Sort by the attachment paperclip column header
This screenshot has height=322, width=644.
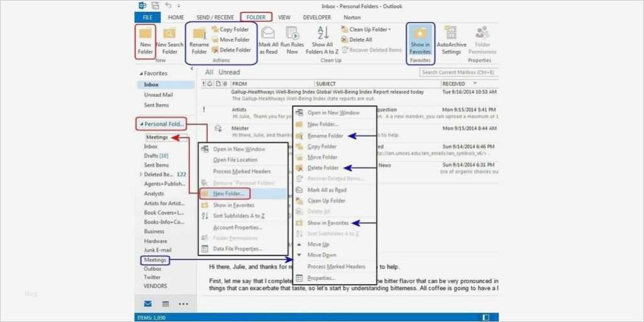click(225, 84)
